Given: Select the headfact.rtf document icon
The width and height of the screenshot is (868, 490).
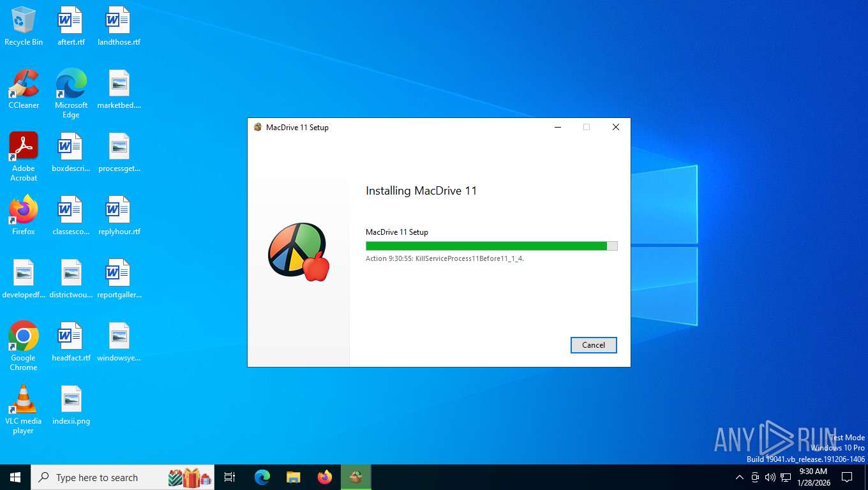Looking at the screenshot, I should 71,342.
